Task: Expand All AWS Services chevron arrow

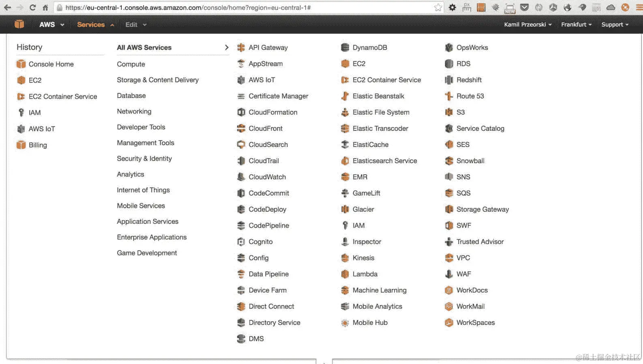Action: pyautogui.click(x=227, y=47)
